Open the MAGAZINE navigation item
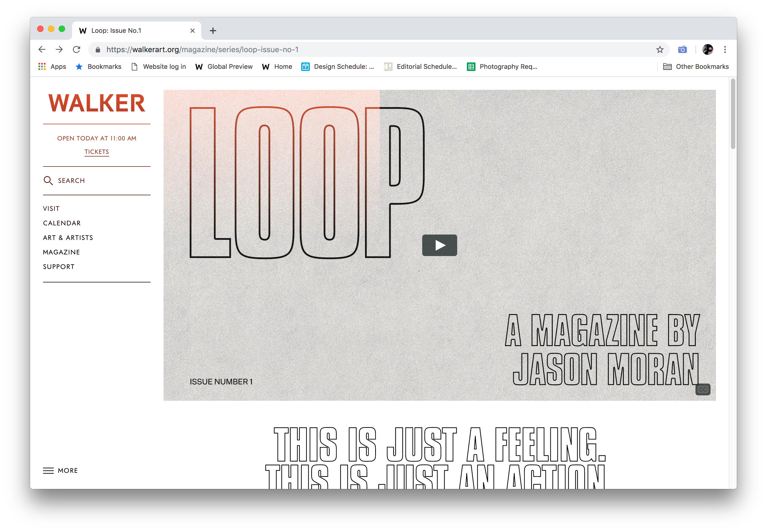Image resolution: width=767 pixels, height=532 pixels. [61, 252]
